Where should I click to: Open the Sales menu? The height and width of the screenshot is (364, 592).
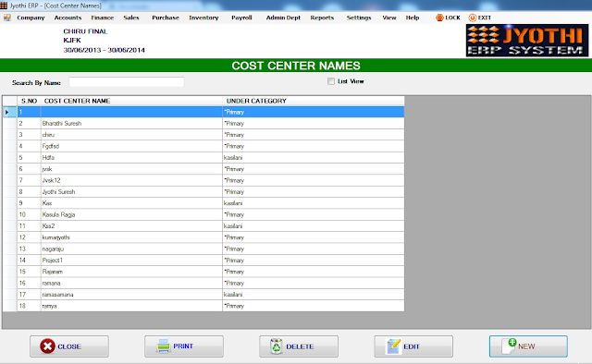[131, 18]
